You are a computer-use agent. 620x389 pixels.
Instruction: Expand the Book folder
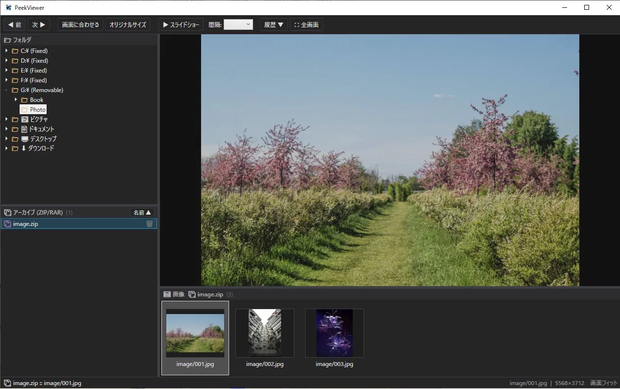click(x=16, y=100)
